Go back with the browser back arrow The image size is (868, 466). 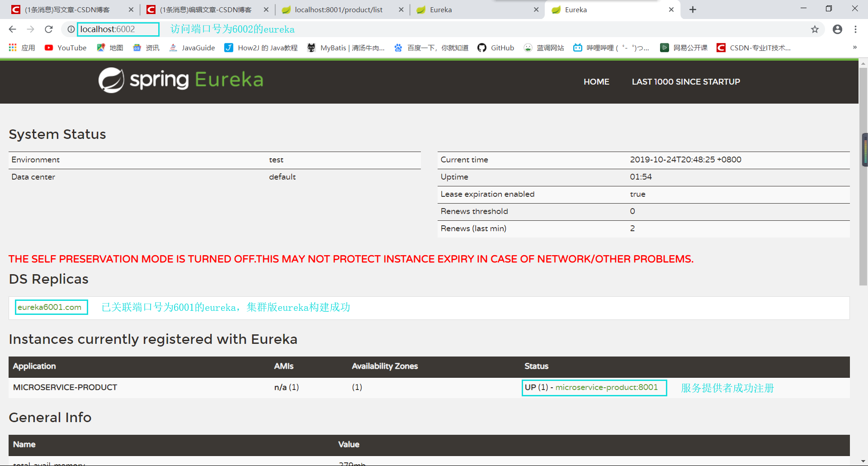[12, 29]
